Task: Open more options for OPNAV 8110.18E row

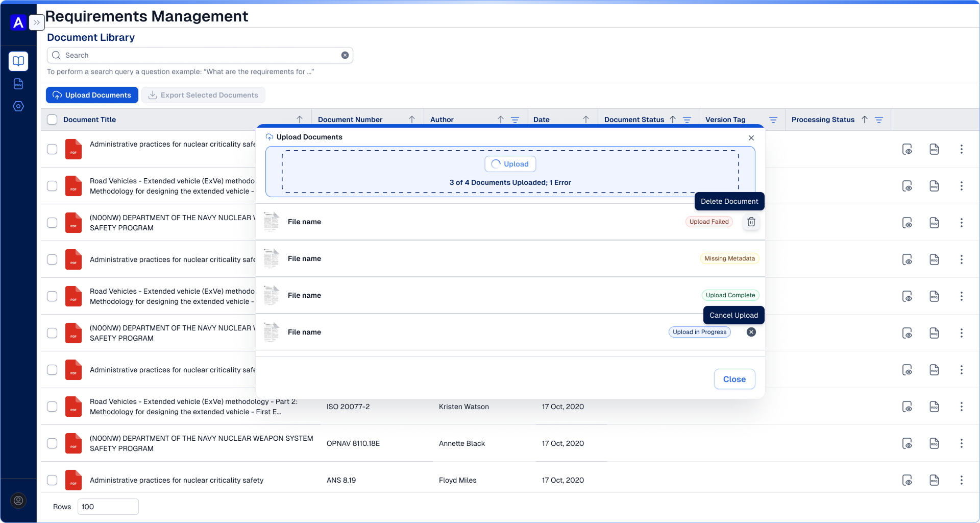Action: [962, 443]
